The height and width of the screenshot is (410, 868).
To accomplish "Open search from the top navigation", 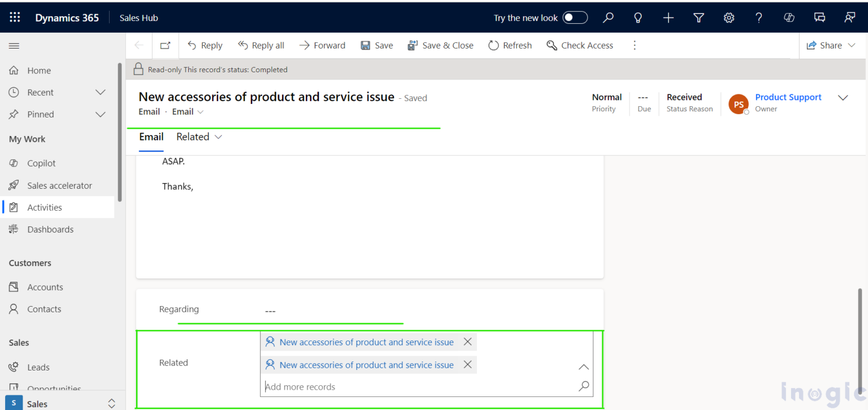I will (608, 18).
